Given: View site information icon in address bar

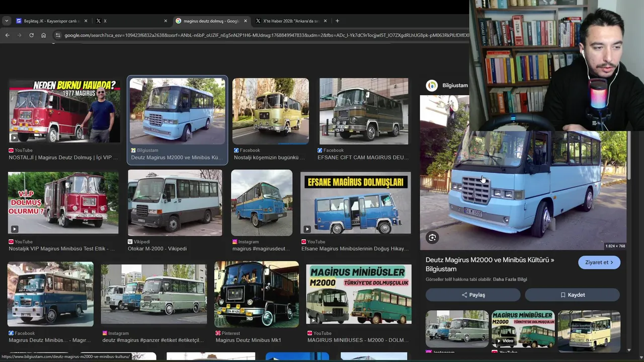Looking at the screenshot, I should 58,35.
